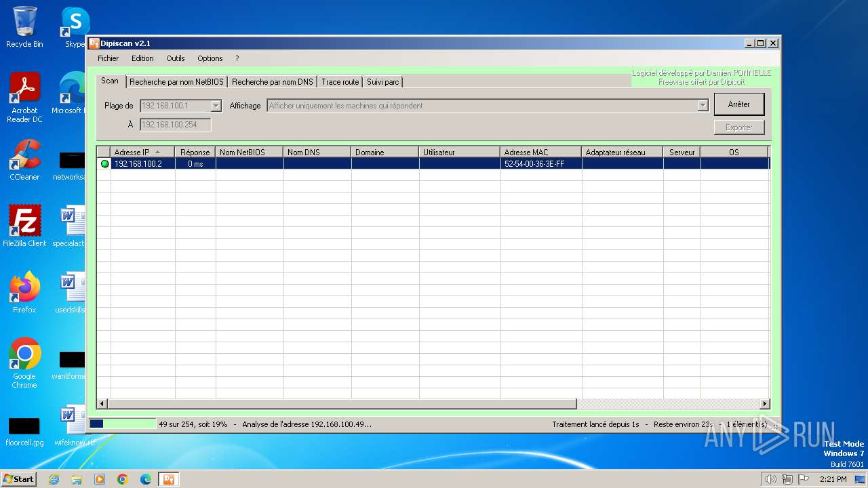The image size is (868, 488).
Task: Open Google Chrome desktop shortcut
Action: [24, 363]
